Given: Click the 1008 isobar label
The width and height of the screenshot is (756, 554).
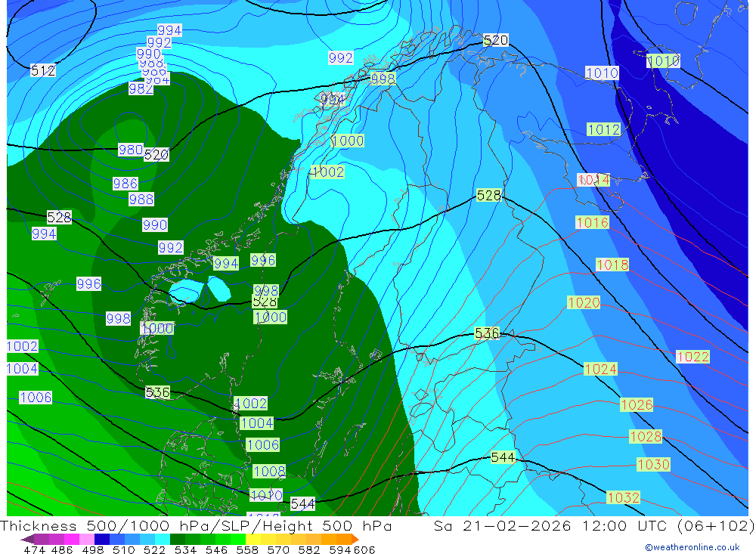Looking at the screenshot, I should coord(269,471).
